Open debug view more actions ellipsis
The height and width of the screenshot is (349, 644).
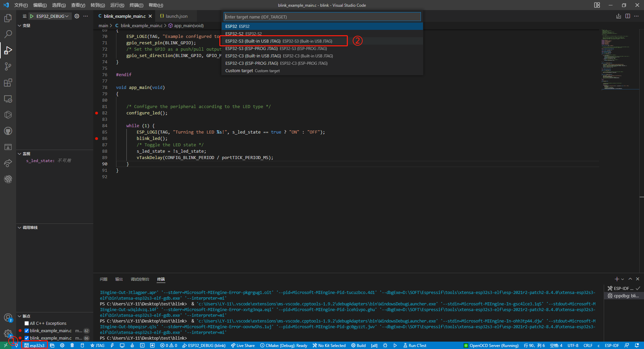(x=86, y=16)
